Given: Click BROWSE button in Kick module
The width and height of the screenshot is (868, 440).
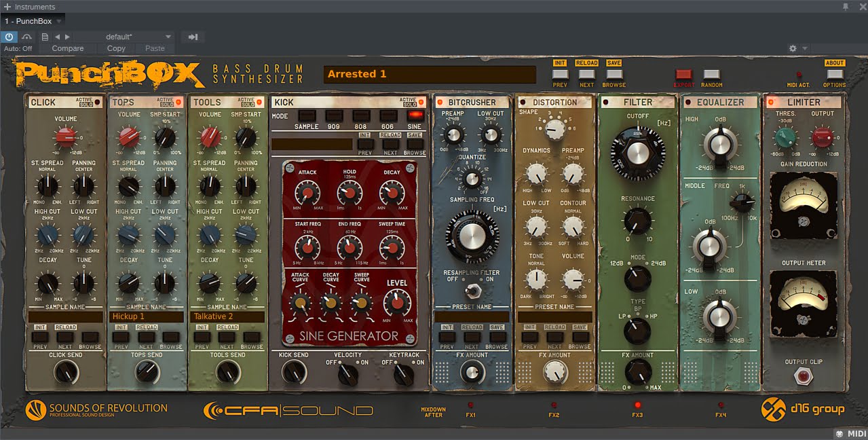Looking at the screenshot, I should click(415, 144).
